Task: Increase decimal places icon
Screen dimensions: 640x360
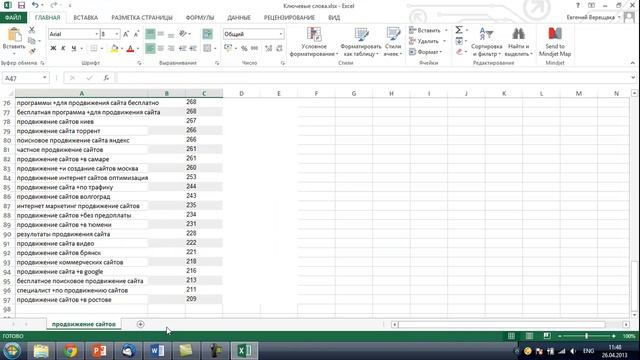Action: tap(268, 48)
